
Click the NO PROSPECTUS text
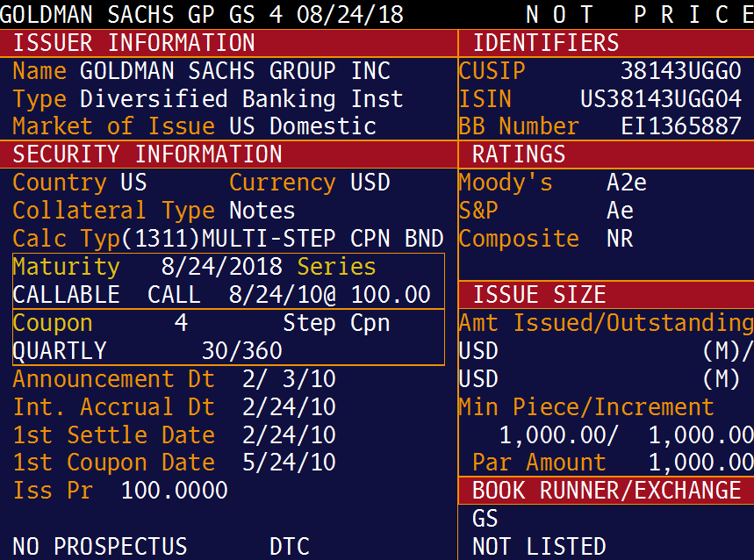pyautogui.click(x=100, y=547)
